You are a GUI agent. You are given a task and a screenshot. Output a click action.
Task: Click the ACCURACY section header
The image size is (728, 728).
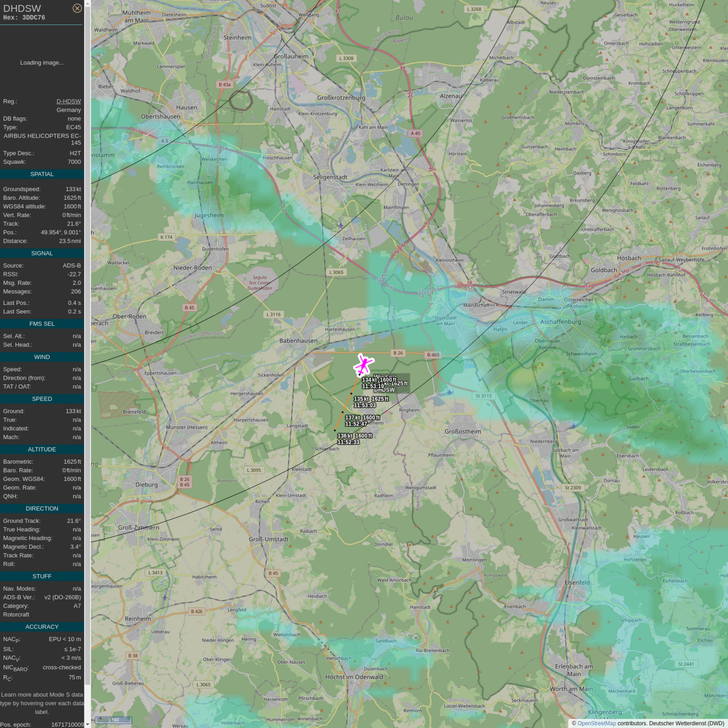coord(42,626)
